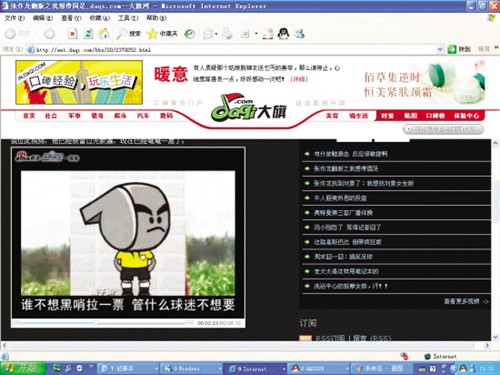Open the Search magnifier tool
This screenshot has width=500, height=375.
pos(121,34)
